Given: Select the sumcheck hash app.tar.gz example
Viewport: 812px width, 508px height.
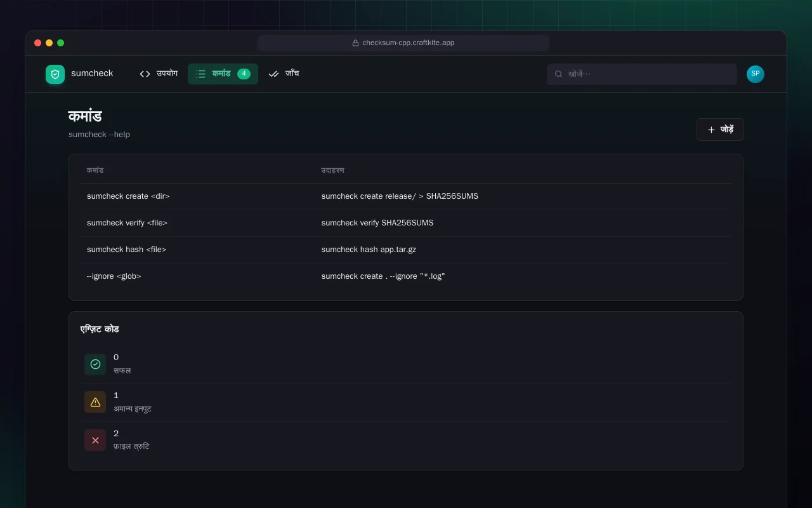Looking at the screenshot, I should pyautogui.click(x=369, y=250).
